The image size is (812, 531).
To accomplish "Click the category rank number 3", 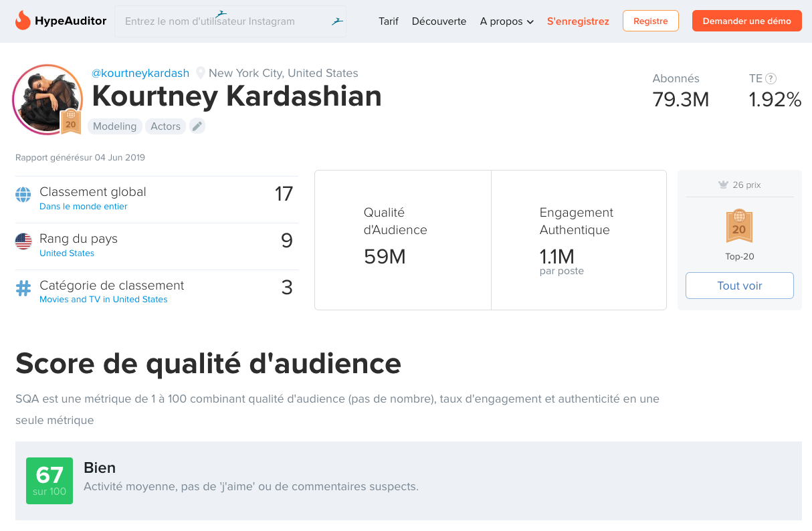I will 287,288.
